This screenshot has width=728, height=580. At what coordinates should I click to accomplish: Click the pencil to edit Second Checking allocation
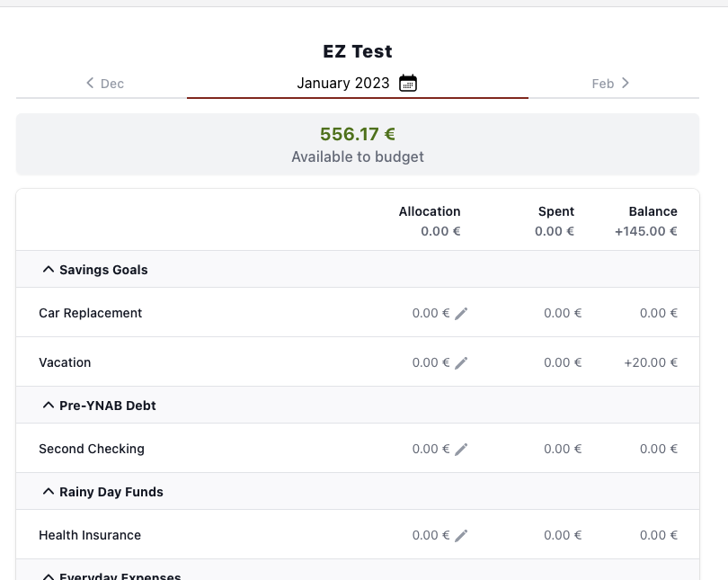pos(461,448)
